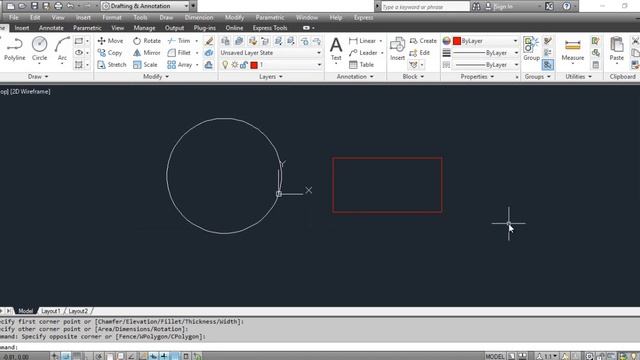Open the ByLayer object color dropdown

[x=486, y=41]
